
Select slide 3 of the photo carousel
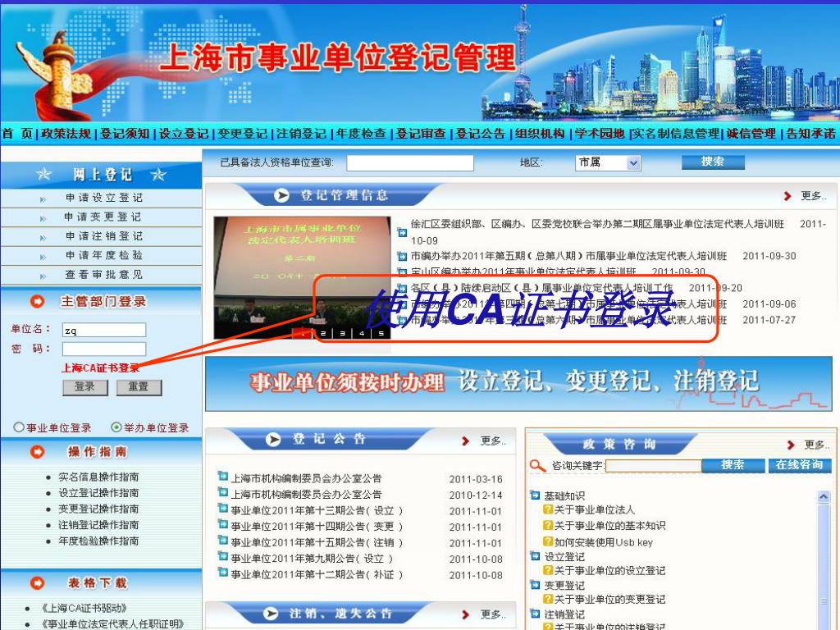[342, 333]
